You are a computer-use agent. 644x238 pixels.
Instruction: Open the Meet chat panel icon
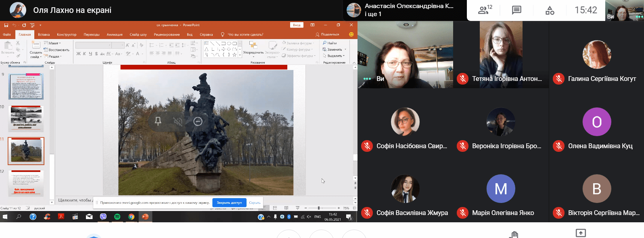(516, 10)
